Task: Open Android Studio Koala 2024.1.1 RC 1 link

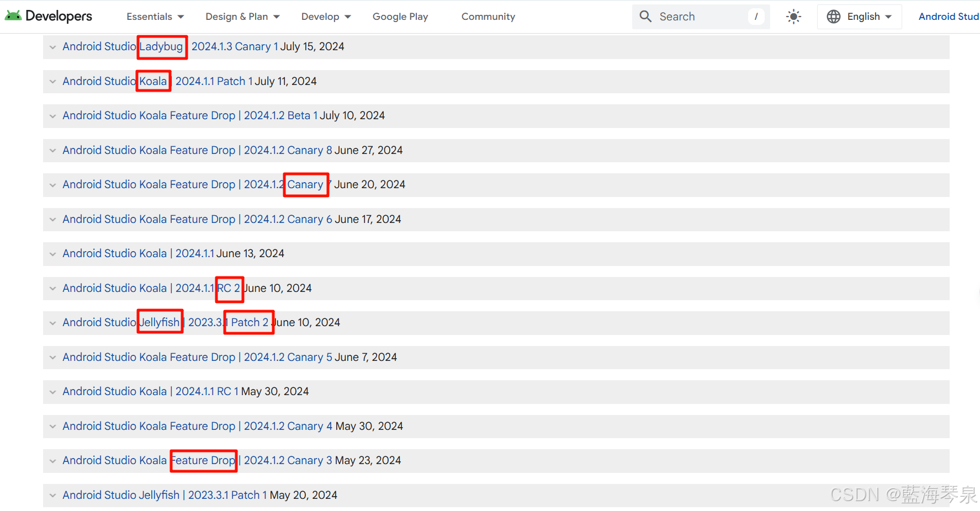Action: click(x=150, y=391)
